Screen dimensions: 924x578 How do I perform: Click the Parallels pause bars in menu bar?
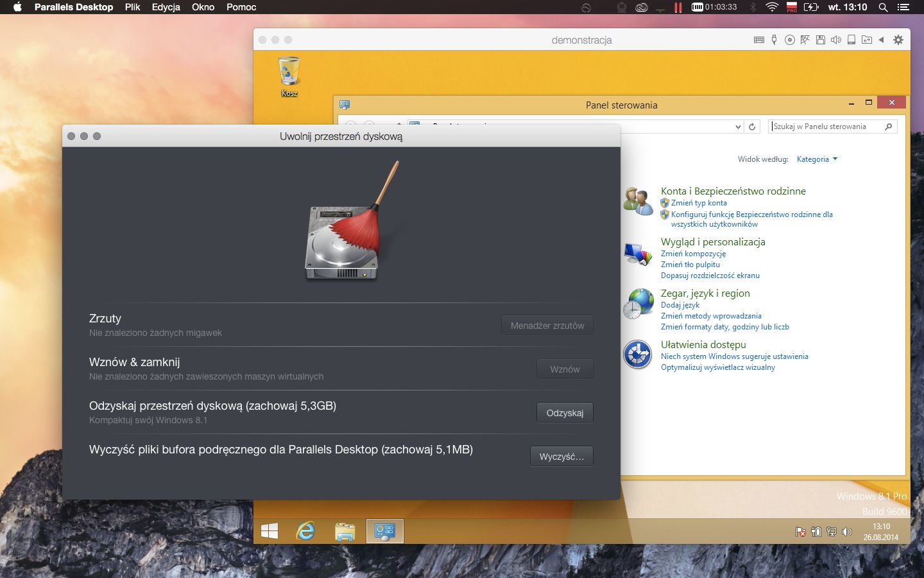tap(678, 7)
